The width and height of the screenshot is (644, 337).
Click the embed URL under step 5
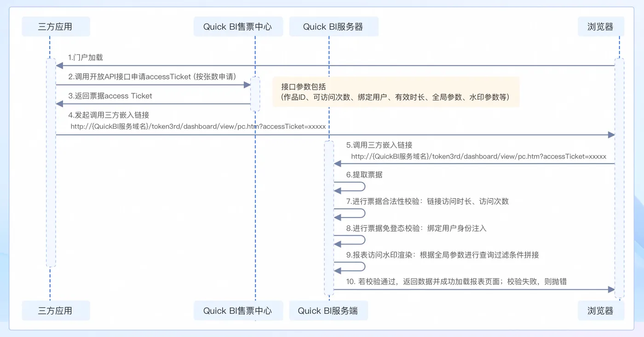[479, 156]
